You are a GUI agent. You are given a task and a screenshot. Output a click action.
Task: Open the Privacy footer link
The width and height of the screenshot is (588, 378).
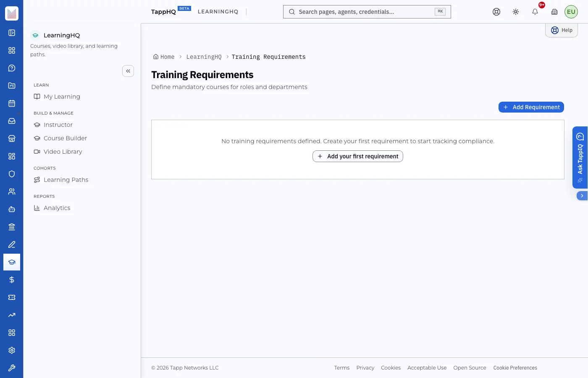(x=365, y=368)
